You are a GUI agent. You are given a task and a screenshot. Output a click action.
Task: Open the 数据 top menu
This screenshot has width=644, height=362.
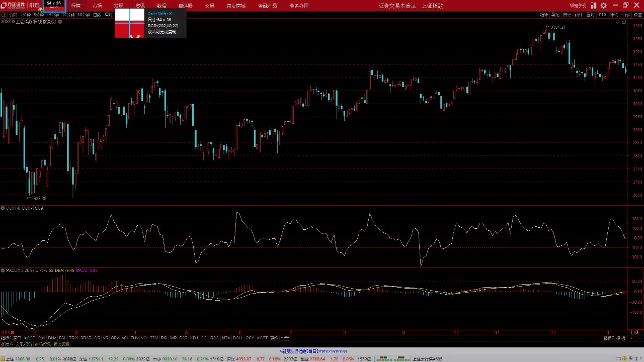pyautogui.click(x=162, y=6)
